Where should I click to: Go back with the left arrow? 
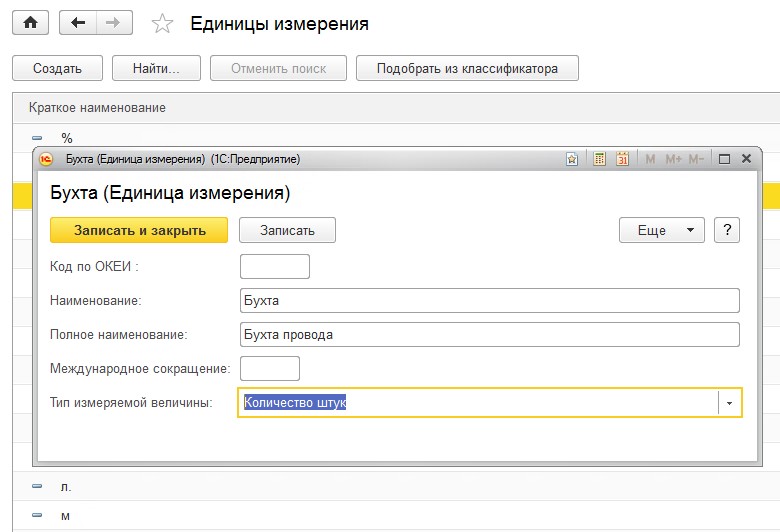78,23
